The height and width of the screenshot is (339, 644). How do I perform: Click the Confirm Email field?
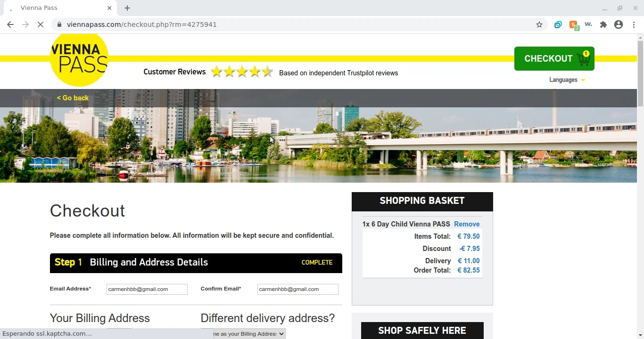click(298, 289)
